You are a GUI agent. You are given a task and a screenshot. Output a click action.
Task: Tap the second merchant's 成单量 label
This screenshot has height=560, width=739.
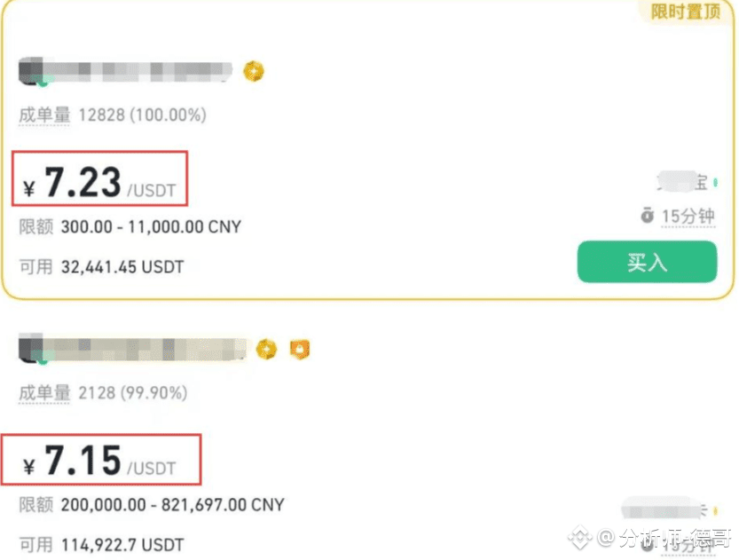tap(44, 392)
